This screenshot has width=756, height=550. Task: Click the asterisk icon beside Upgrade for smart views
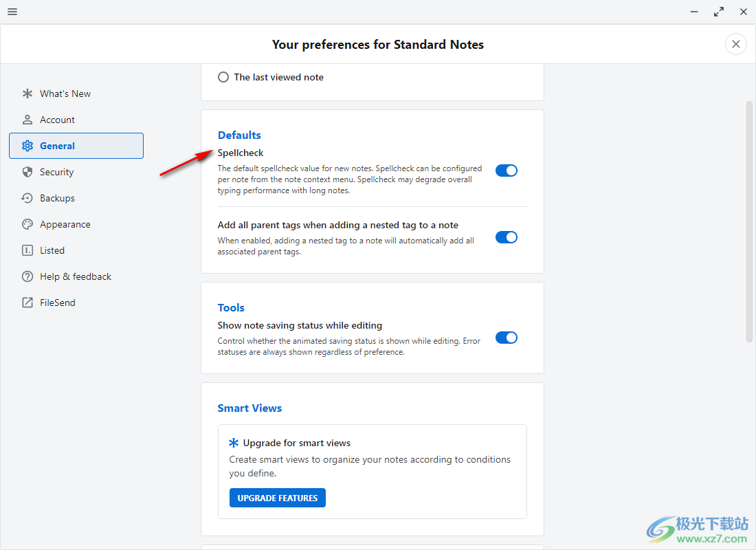(234, 443)
